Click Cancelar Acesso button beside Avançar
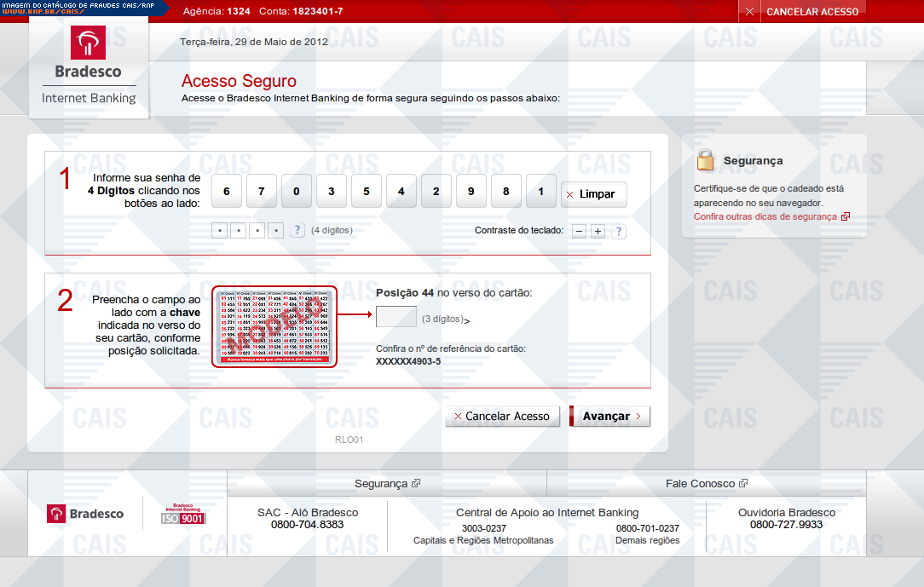Image resolution: width=924 pixels, height=587 pixels. tap(502, 417)
